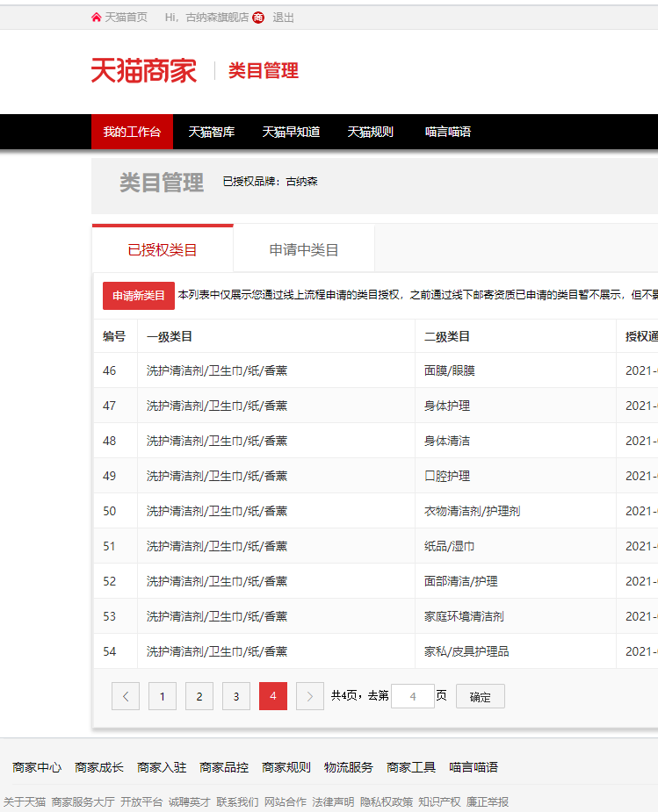
Task: Go to page 3
Action: coord(235,696)
